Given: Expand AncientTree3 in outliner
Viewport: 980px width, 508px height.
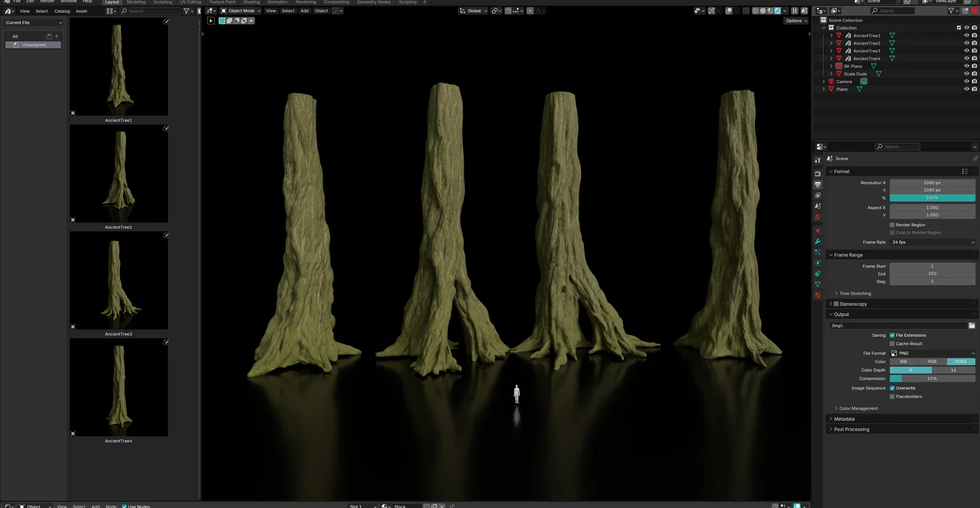Looking at the screenshot, I should click(831, 51).
